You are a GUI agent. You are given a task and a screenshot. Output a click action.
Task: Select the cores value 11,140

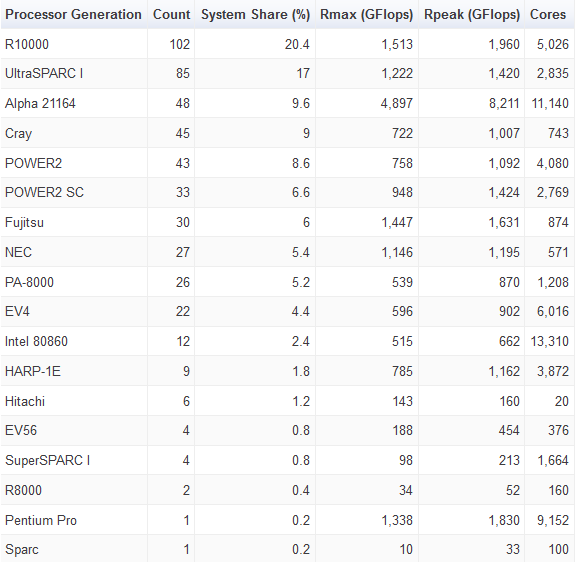(550, 103)
